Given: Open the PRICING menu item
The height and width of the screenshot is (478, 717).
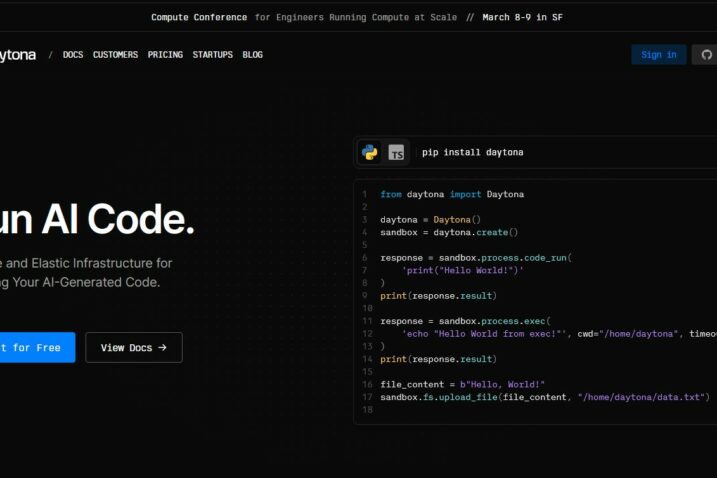Looking at the screenshot, I should [x=165, y=55].
